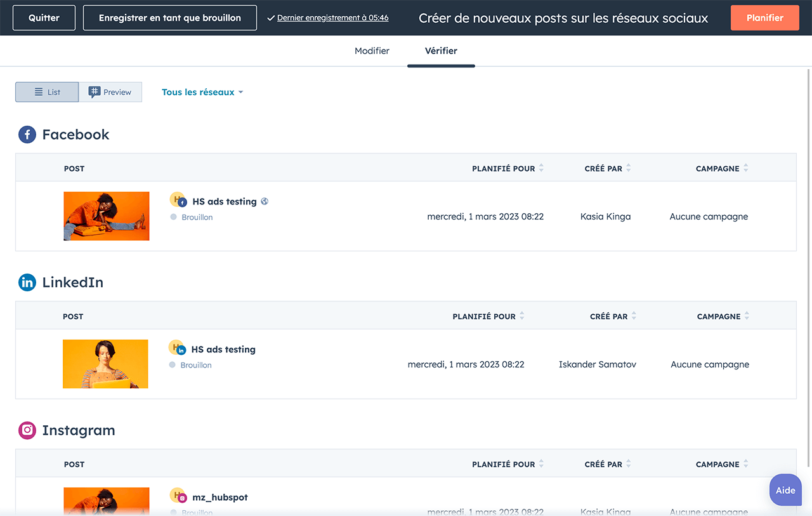Click the Instagram logo icon in section header
The width and height of the screenshot is (812, 516).
coord(27,430)
